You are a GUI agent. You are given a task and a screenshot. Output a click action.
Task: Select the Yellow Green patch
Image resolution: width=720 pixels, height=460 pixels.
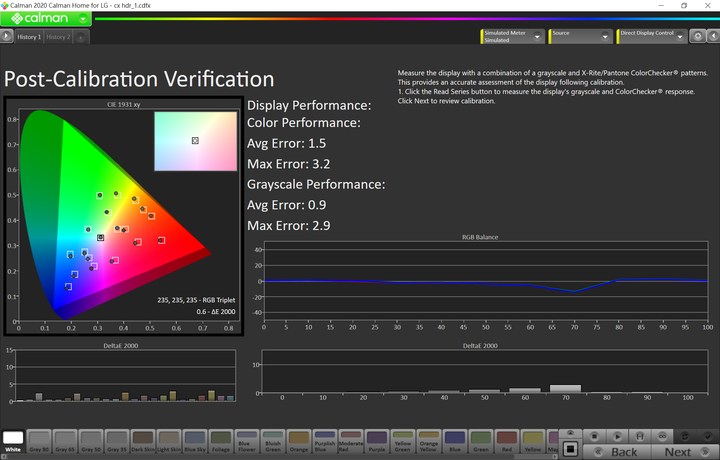tap(402, 442)
